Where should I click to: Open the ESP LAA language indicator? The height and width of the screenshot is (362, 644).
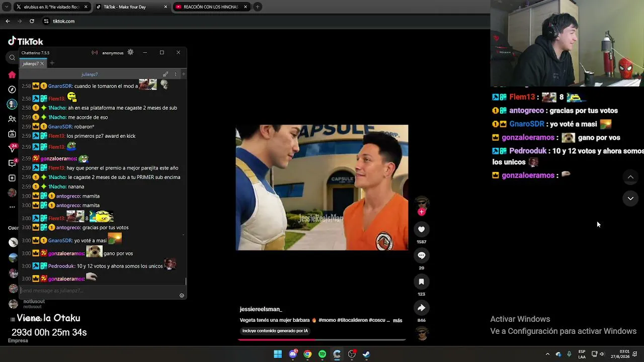(582, 354)
